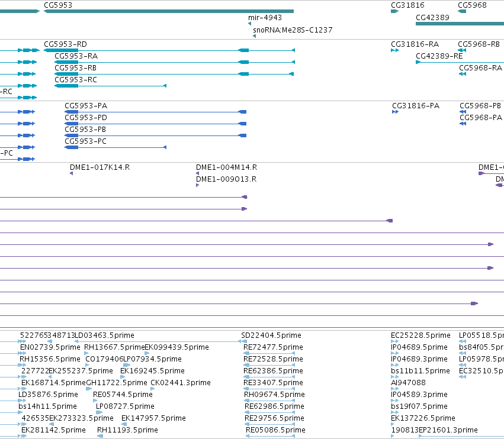The width and height of the screenshot is (504, 439).
Task: Select transcript CG5953-RC label
Action: click(x=76, y=80)
